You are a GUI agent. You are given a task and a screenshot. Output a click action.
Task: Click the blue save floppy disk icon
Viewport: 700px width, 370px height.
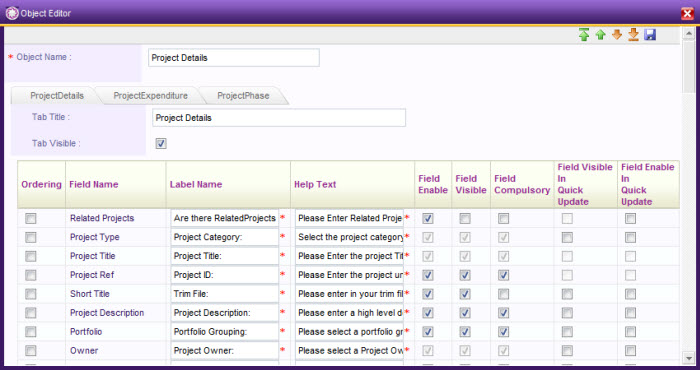click(650, 35)
